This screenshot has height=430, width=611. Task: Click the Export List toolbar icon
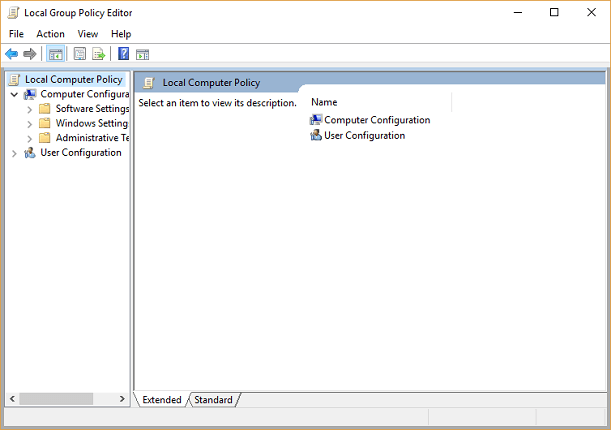pos(99,54)
